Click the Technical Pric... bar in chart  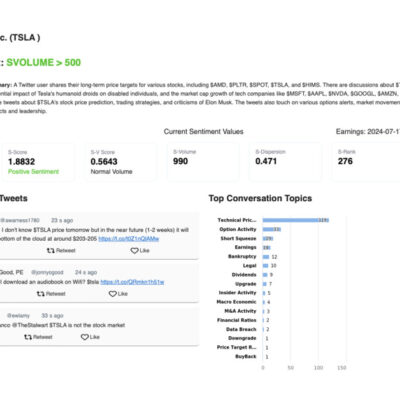(295, 220)
